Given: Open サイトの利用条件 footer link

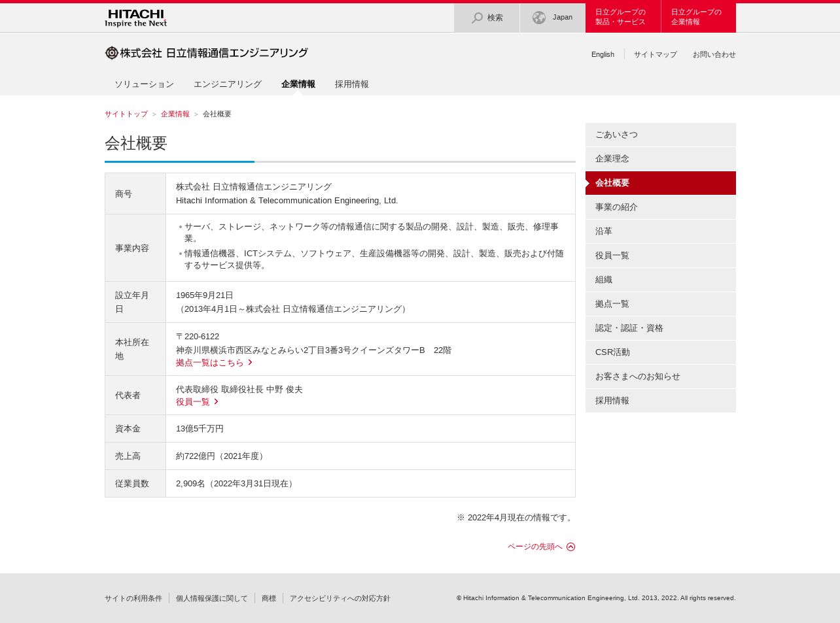Looking at the screenshot, I should click(133, 598).
